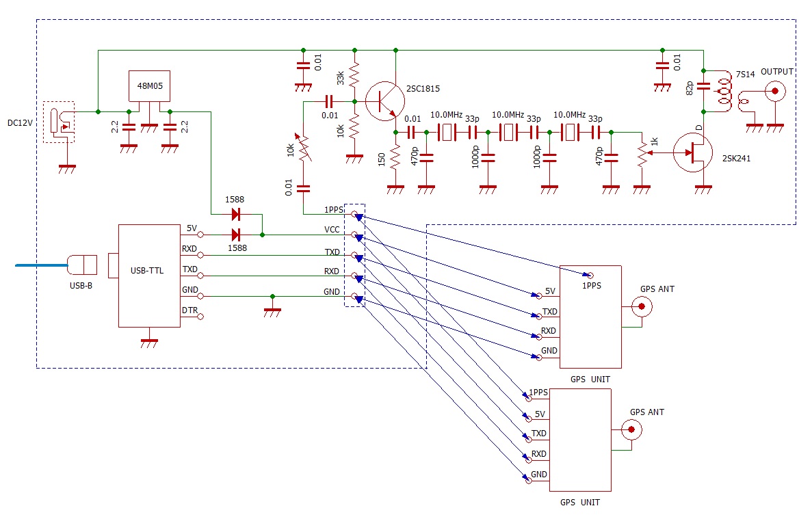812x519 pixels.
Task: Select the 1588 diode fed from 48M05 output
Action: [236, 214]
